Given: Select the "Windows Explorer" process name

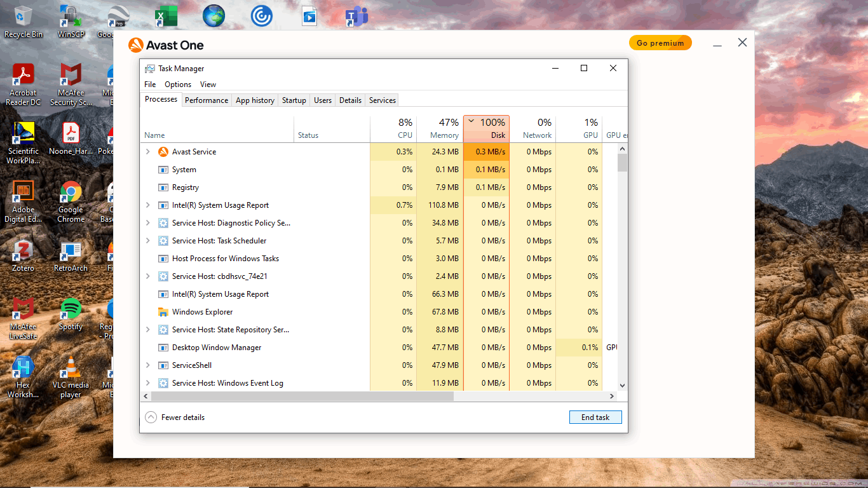Looking at the screenshot, I should 203,312.
